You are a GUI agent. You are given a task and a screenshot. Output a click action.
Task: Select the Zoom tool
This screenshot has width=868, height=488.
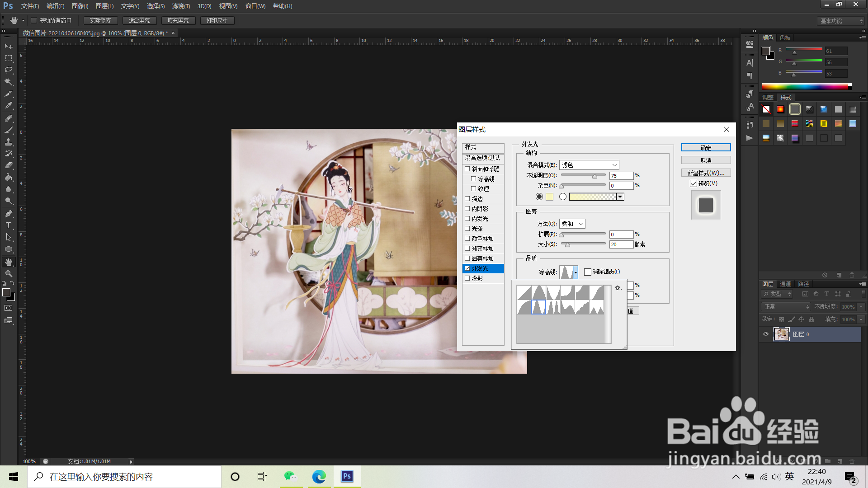tap(9, 274)
